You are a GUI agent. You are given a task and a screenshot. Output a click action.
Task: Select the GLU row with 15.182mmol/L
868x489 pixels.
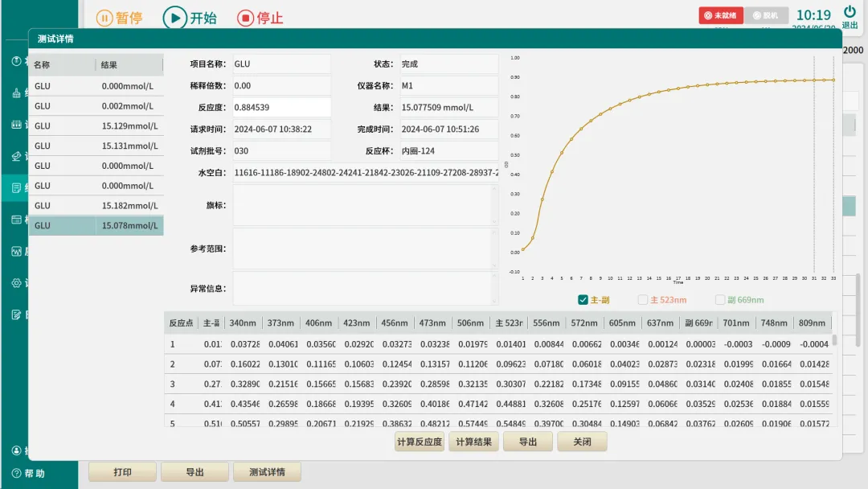click(x=96, y=206)
